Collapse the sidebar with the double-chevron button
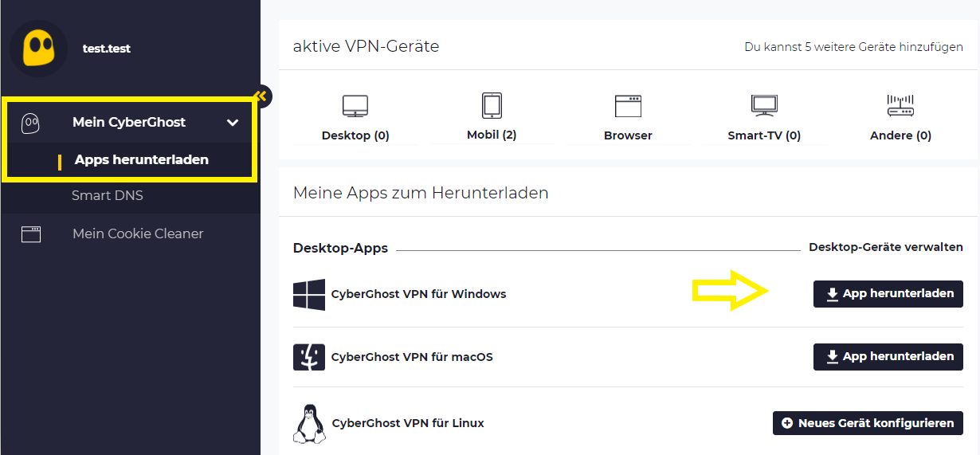The height and width of the screenshot is (455, 980). click(261, 96)
